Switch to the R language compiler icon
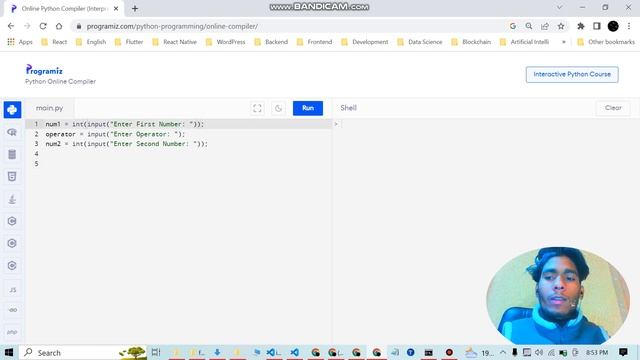Viewport: 640px width, 360px height. [x=12, y=132]
